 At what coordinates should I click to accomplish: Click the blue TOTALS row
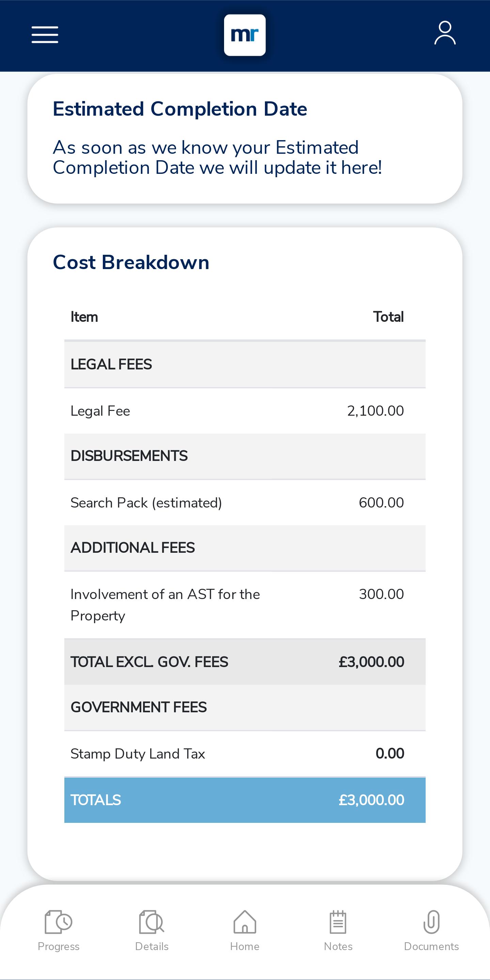[245, 800]
